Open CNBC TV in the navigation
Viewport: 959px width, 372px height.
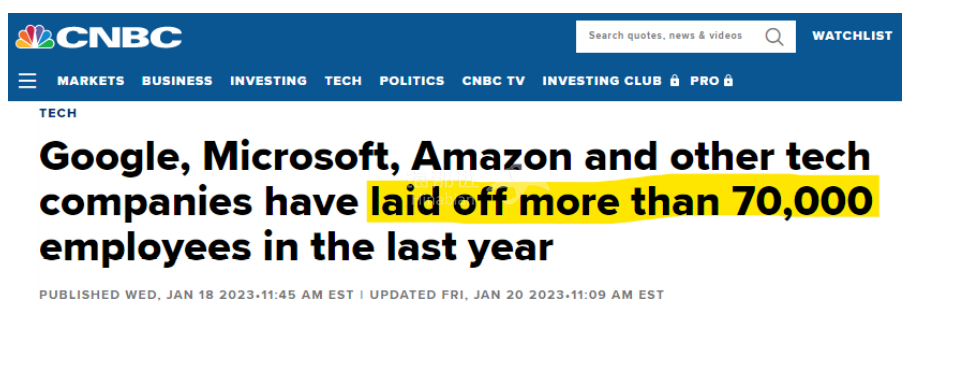click(494, 81)
